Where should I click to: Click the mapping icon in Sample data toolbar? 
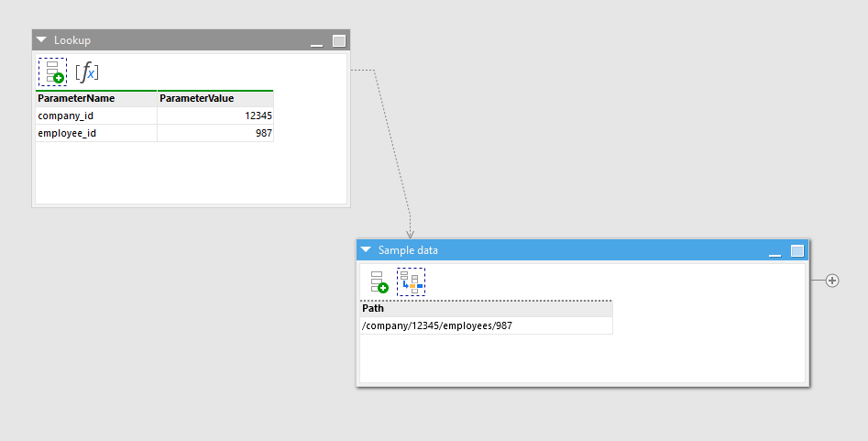click(x=411, y=281)
